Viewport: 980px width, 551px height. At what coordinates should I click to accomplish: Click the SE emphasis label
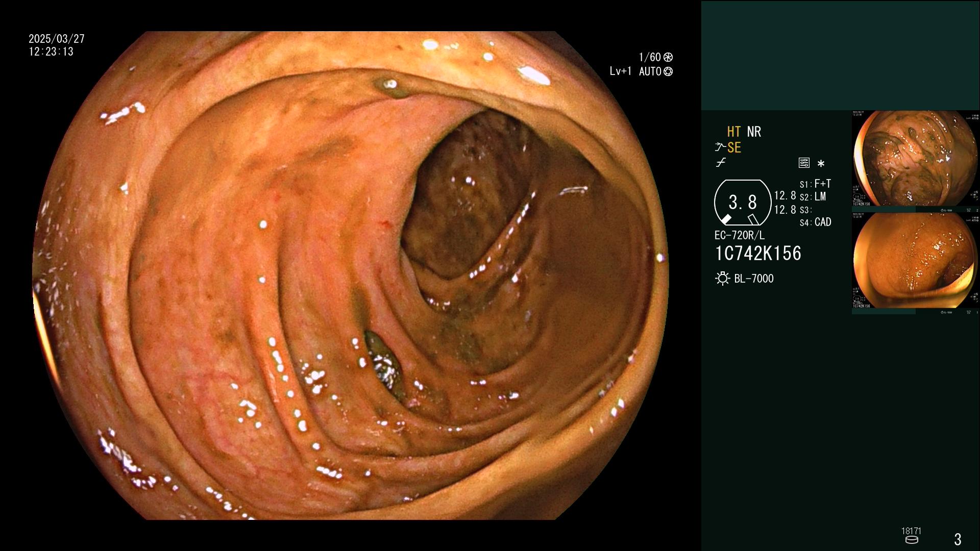pyautogui.click(x=734, y=148)
